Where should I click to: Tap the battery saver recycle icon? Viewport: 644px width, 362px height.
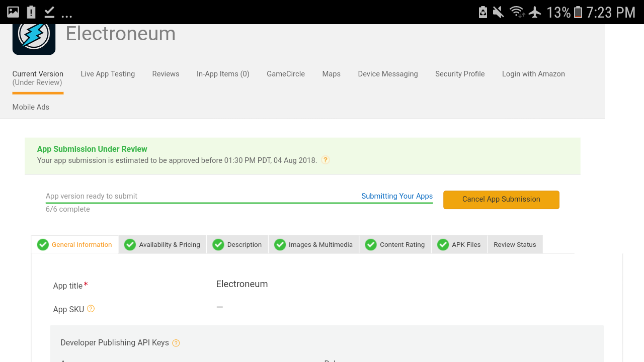click(x=483, y=12)
